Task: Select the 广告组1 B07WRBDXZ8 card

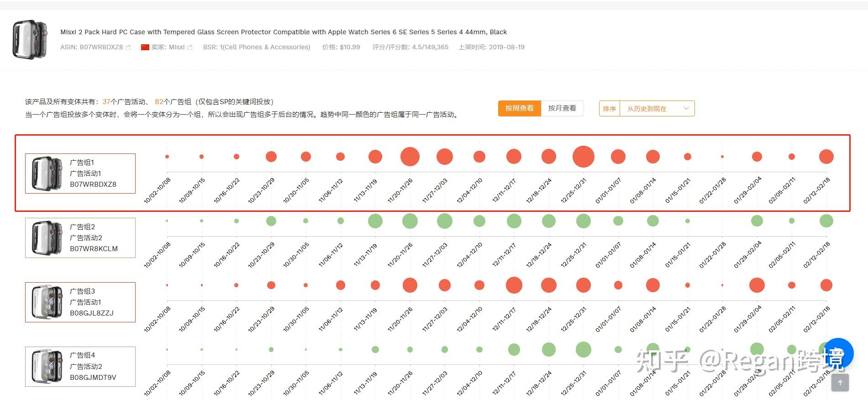Action: tap(80, 174)
